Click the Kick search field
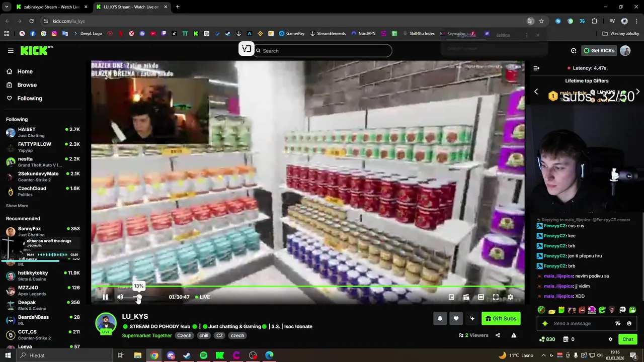644x362 pixels. pyautogui.click(x=322, y=50)
